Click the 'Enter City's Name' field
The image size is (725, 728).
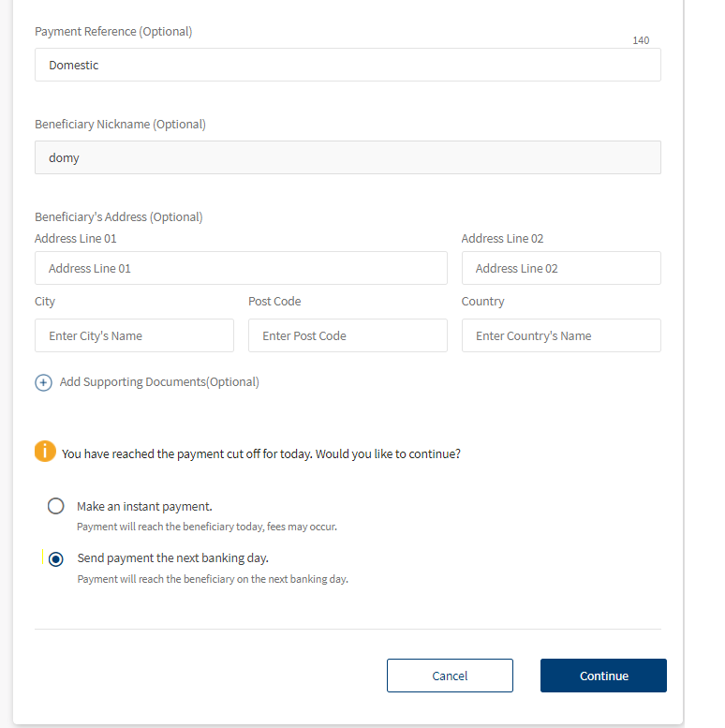(x=134, y=335)
